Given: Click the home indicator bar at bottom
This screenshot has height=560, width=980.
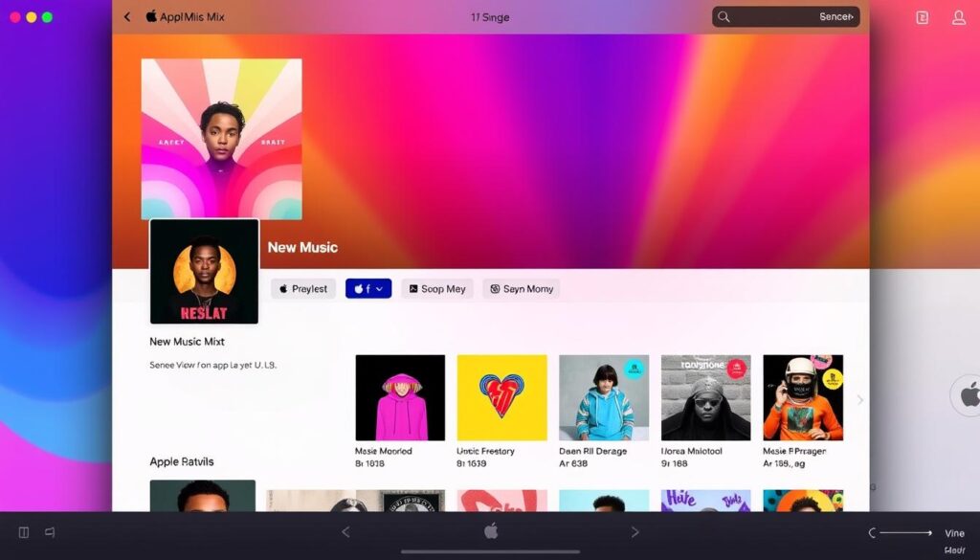Looking at the screenshot, I should (490, 552).
